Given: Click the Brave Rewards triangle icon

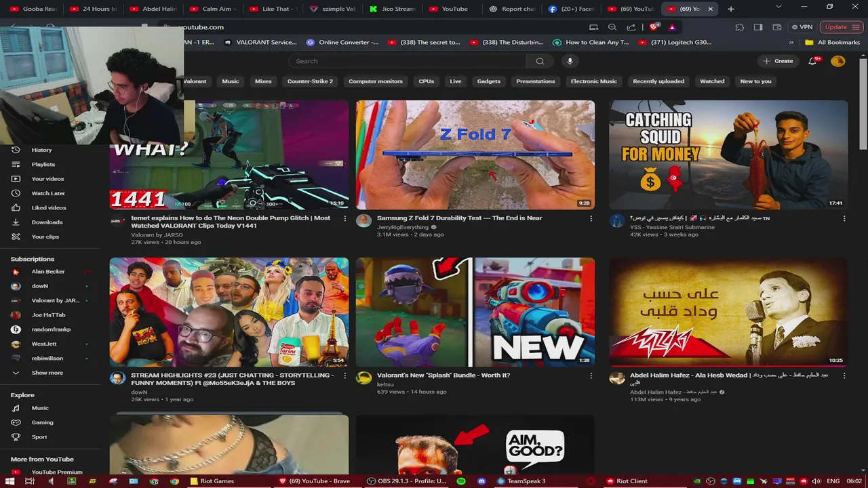Looking at the screenshot, I should pos(672,27).
